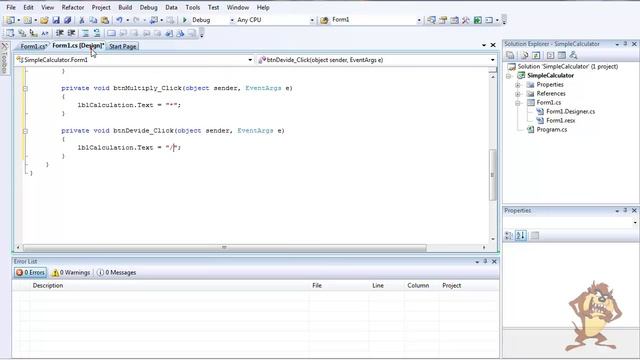Image resolution: width=640 pixels, height=360 pixels.
Task: Toggle auto-hide pin on Solution Explorer
Action: [x=625, y=44]
